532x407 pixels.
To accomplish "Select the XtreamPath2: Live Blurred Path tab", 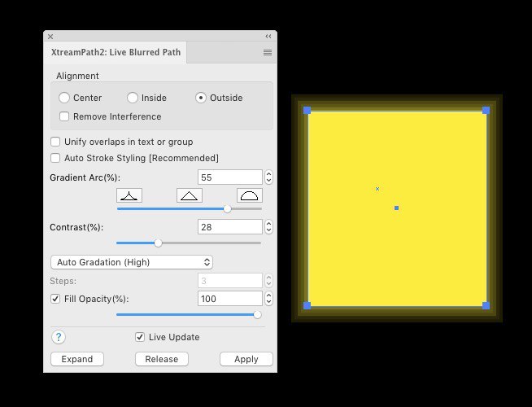I will point(116,52).
